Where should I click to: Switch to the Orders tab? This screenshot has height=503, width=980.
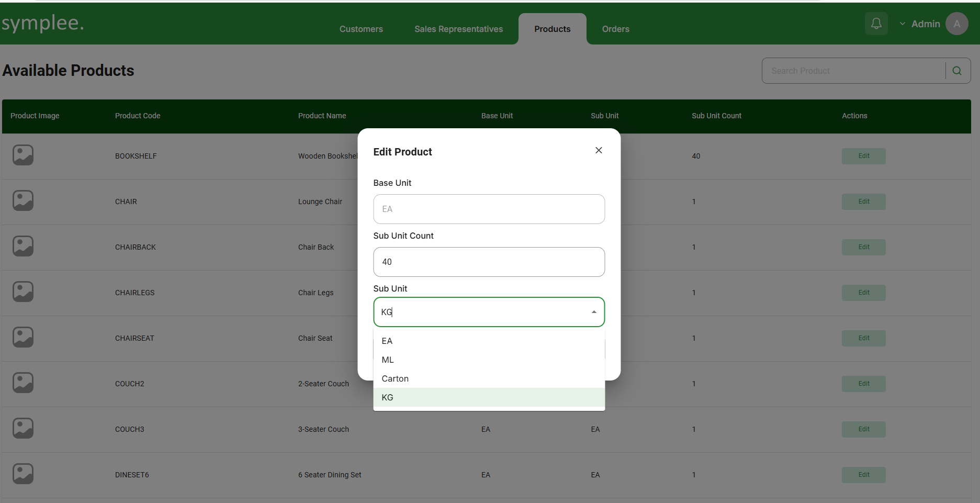(615, 29)
